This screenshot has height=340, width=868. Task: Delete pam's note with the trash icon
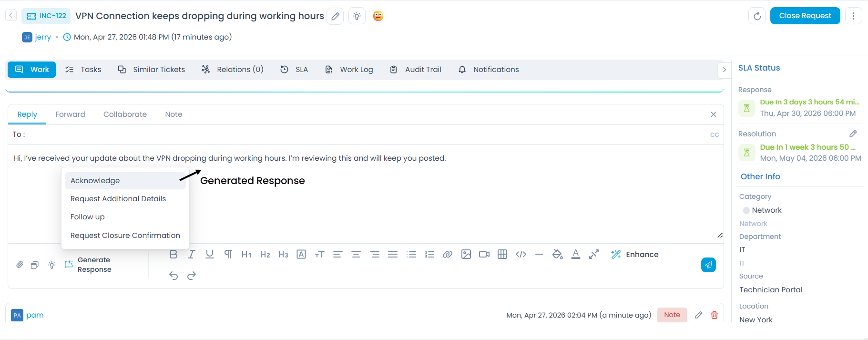click(x=714, y=315)
